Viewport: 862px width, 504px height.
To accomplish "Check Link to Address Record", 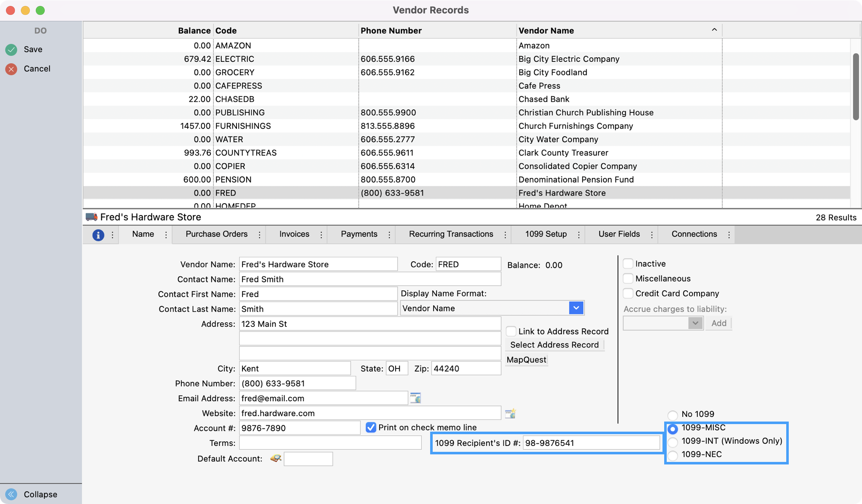I will pyautogui.click(x=511, y=332).
